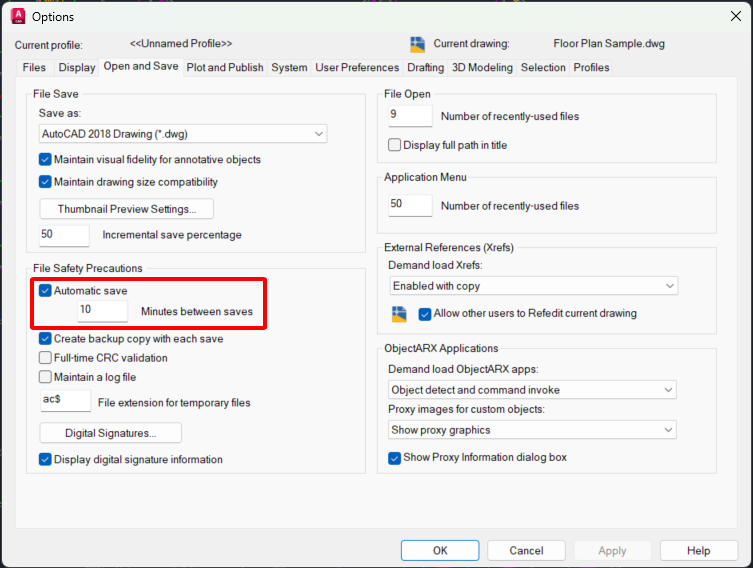753x568 pixels.
Task: Open Proxy images for custom objects dropdown
Action: (x=532, y=430)
